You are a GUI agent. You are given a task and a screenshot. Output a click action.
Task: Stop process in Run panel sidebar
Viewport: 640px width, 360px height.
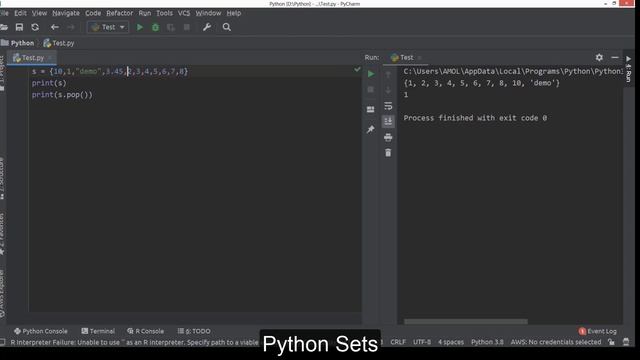pos(371,90)
